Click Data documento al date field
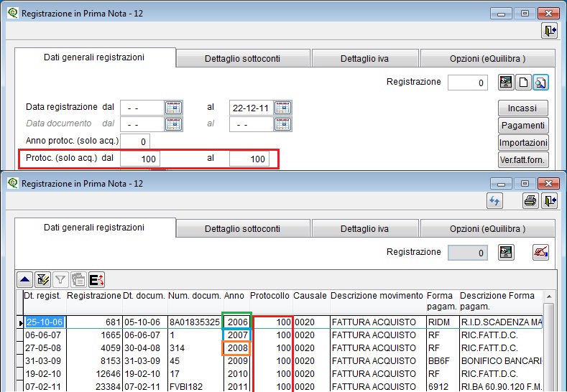Viewport: 567px width, 392px height. click(x=252, y=124)
